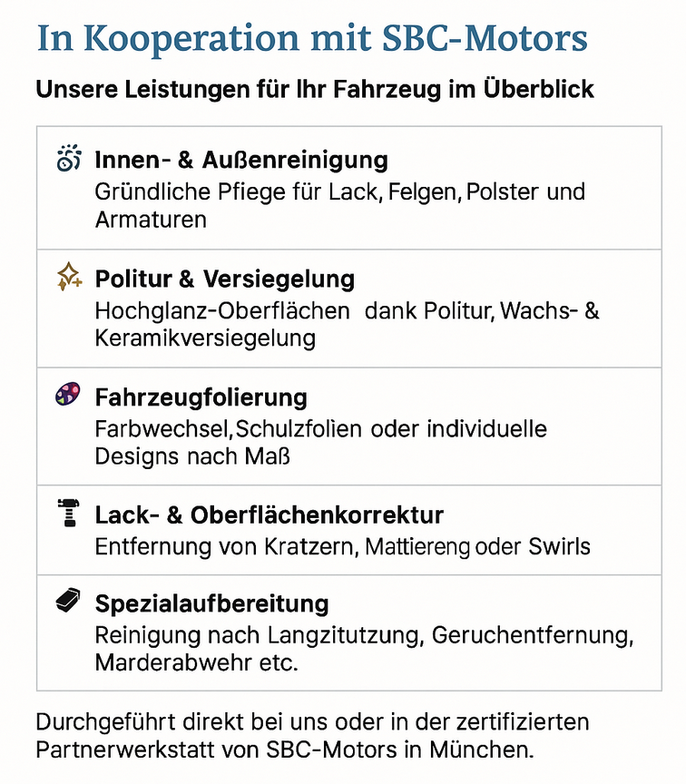
Task: Click description Gründliche Pflege für Lack, Felgen
Action: pos(340,205)
